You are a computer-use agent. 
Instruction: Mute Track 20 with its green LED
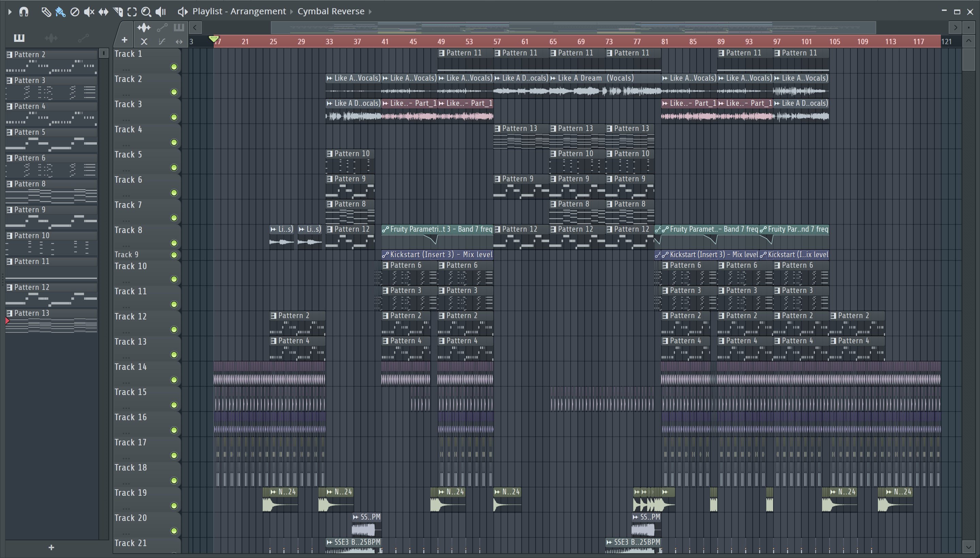click(174, 531)
